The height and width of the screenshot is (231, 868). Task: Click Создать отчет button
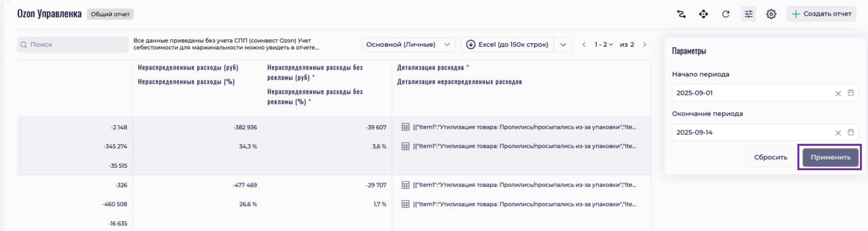pyautogui.click(x=821, y=14)
